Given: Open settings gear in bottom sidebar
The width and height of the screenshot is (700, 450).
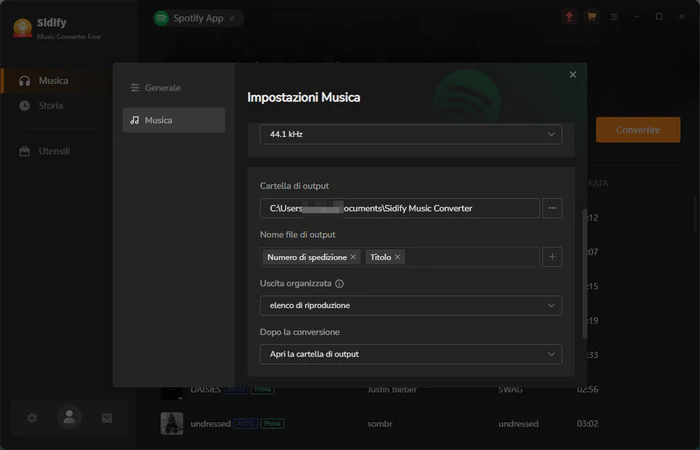Looking at the screenshot, I should [32, 418].
